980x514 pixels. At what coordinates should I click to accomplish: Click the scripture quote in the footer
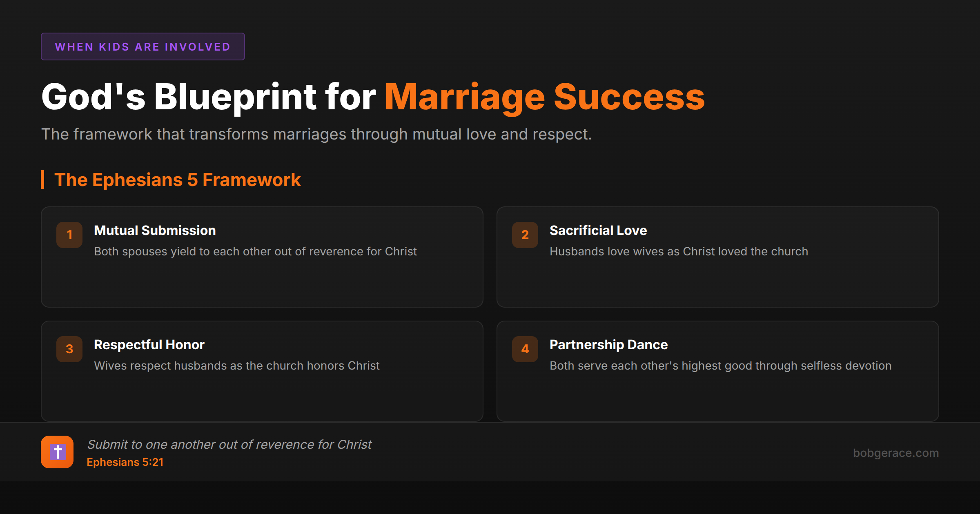click(x=230, y=444)
